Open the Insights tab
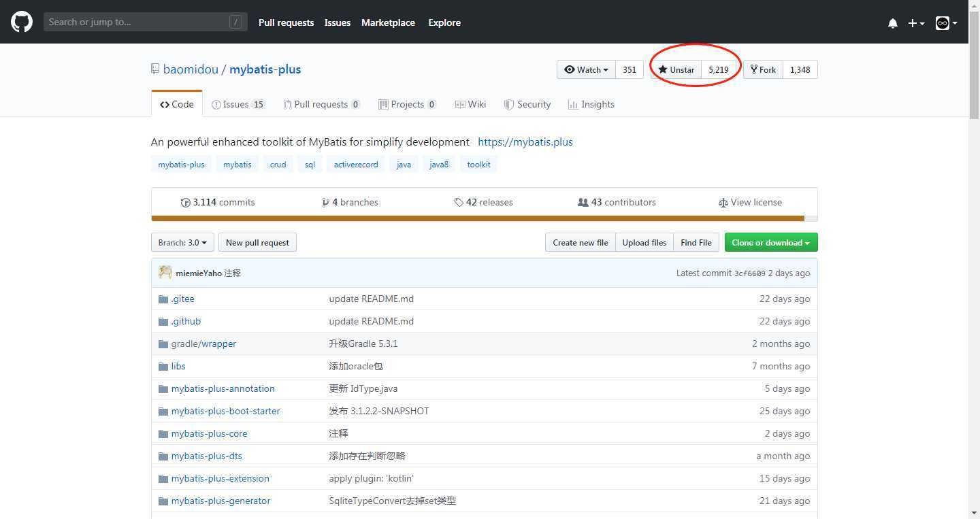This screenshot has height=519, width=980. pos(591,104)
